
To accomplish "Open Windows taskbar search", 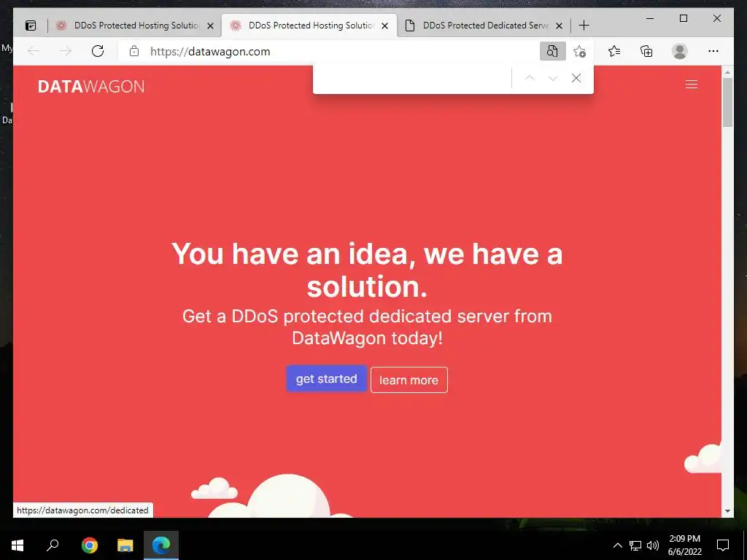I will 53,545.
